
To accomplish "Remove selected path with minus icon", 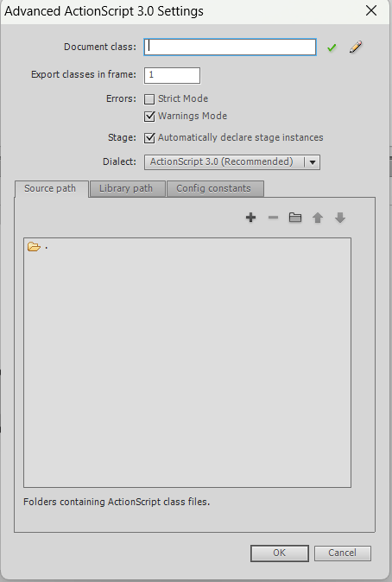I will [273, 218].
